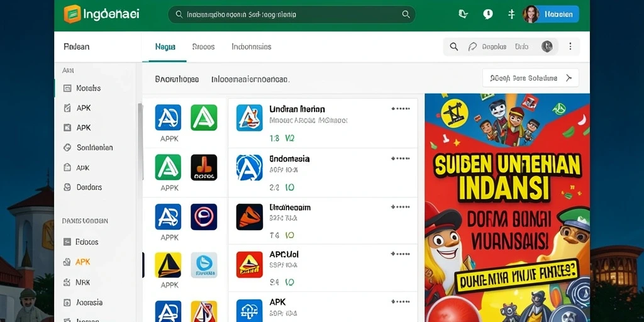644x322 pixels.
Task: Switch to the Sroocs tab
Action: pos(203,47)
